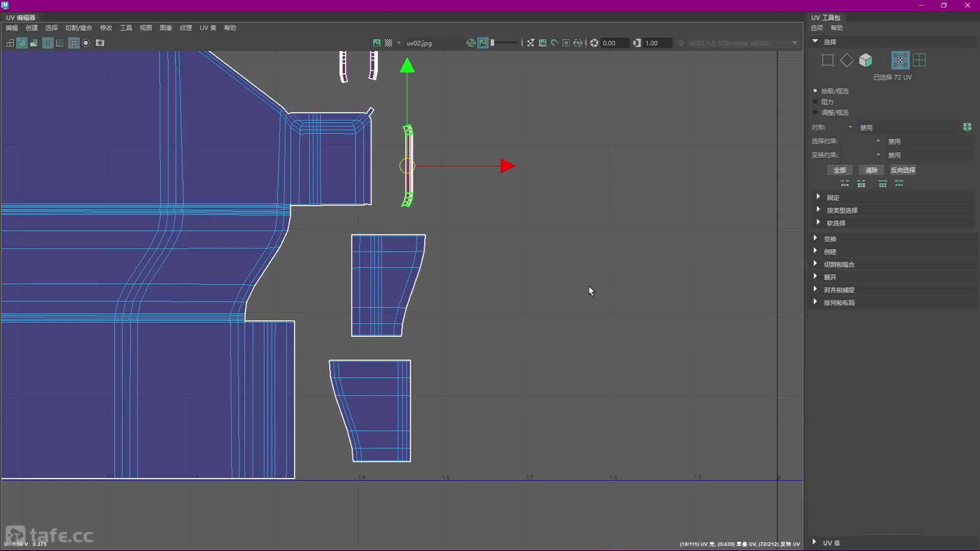980x551 pixels.
Task: Click the UV snapshot camera icon
Action: [x=100, y=43]
